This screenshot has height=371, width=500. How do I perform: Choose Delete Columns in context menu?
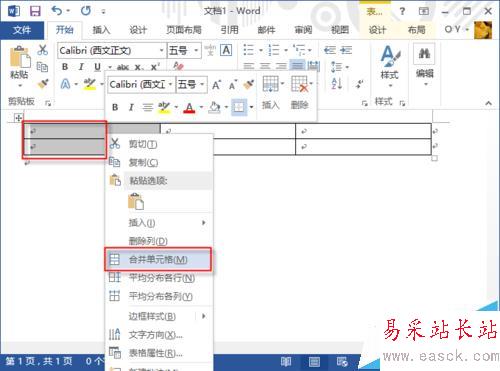coord(159,241)
